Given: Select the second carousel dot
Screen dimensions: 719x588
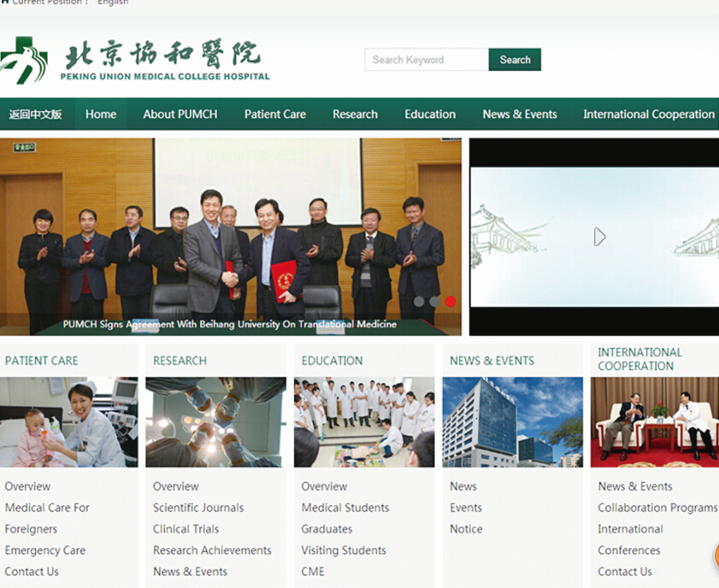Looking at the screenshot, I should click(x=434, y=301).
